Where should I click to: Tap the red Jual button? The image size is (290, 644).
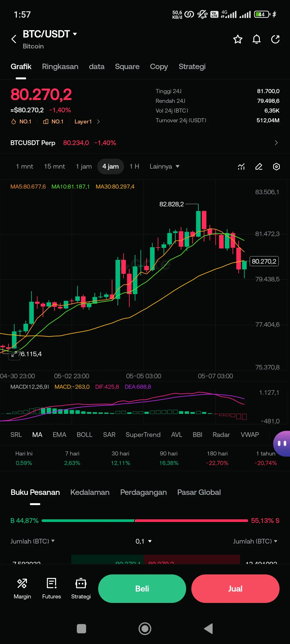click(x=236, y=589)
